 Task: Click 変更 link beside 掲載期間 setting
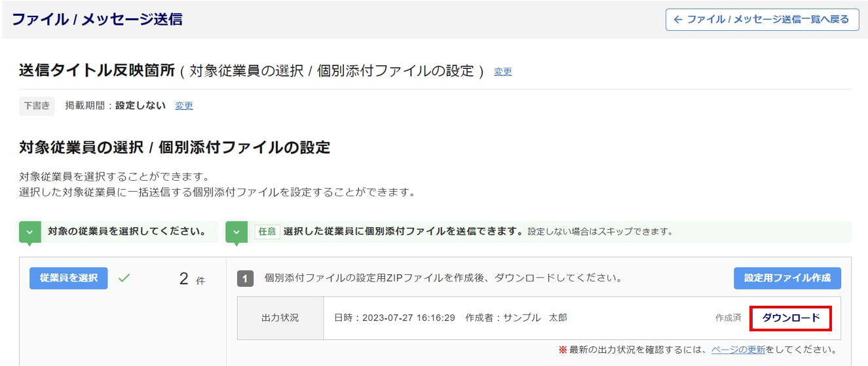pyautogui.click(x=183, y=105)
